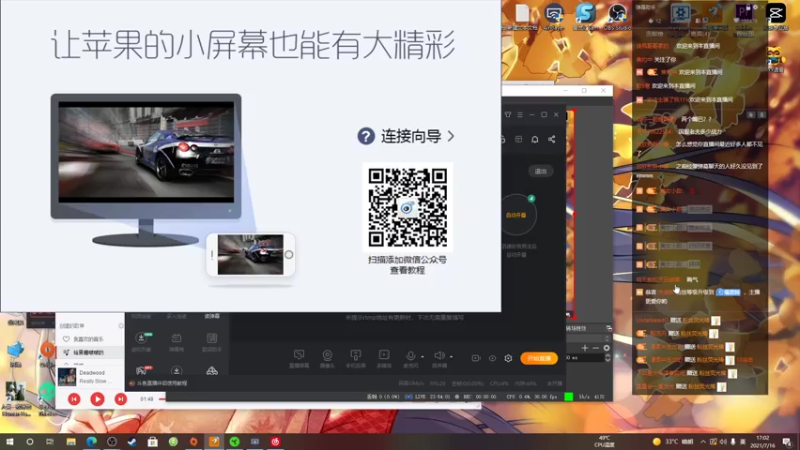The width and height of the screenshot is (800, 450).
Task: Click the share icon in the dark window
Action: 552,139
